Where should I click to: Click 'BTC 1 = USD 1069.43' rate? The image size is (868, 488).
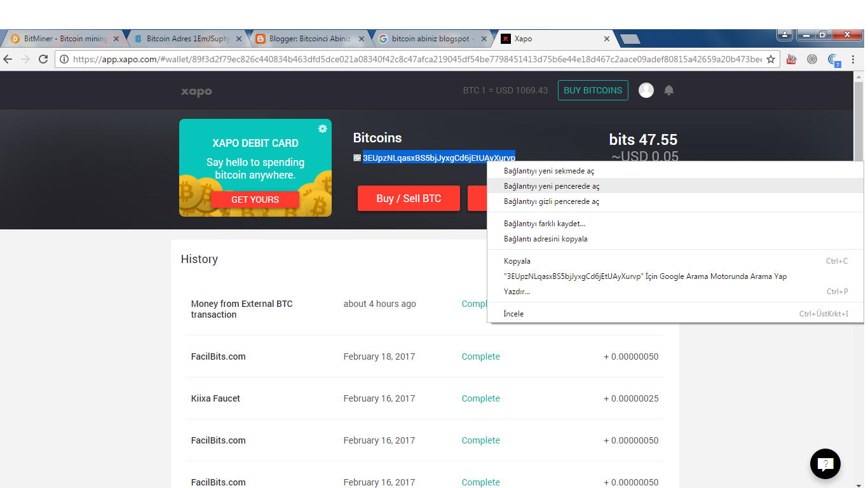505,90
